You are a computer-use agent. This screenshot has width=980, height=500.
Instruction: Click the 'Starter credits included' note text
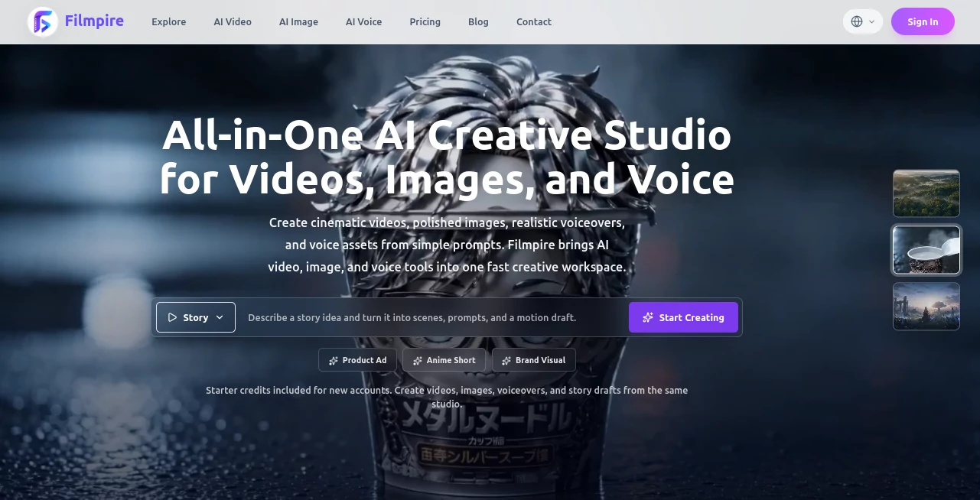[x=447, y=397]
